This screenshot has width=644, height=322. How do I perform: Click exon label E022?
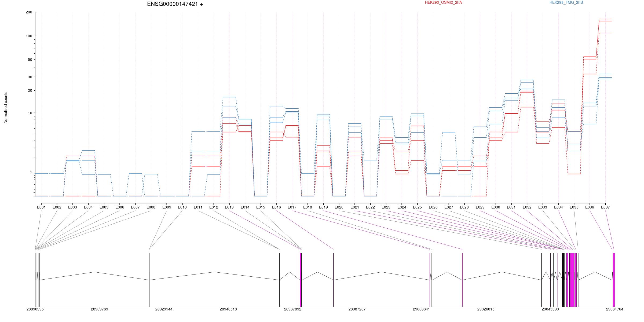[x=370, y=207]
